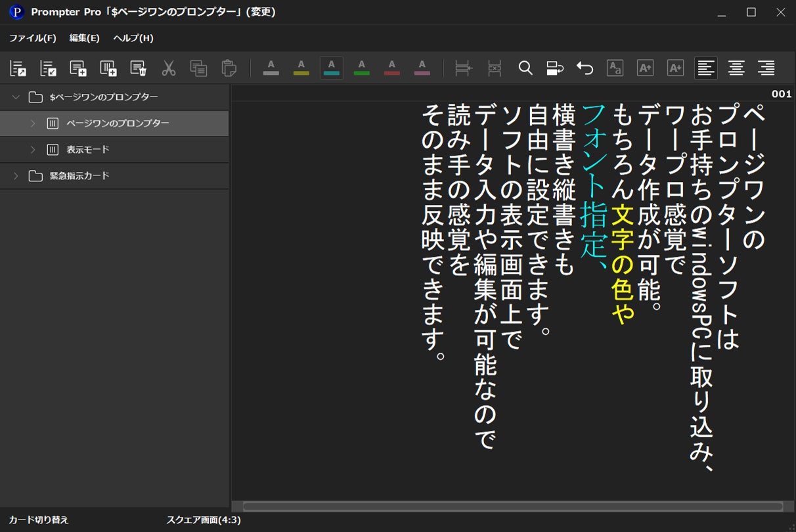Viewport: 796px width, 532px height.
Task: Click the replace/swap icon beside the magnifier
Action: [555, 68]
